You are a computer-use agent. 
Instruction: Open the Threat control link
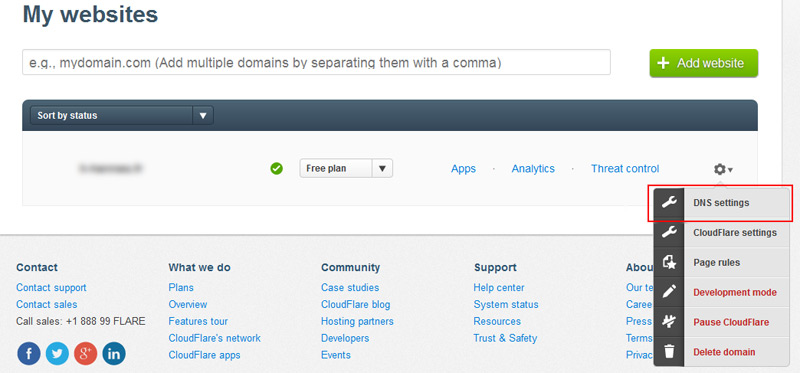pyautogui.click(x=625, y=168)
